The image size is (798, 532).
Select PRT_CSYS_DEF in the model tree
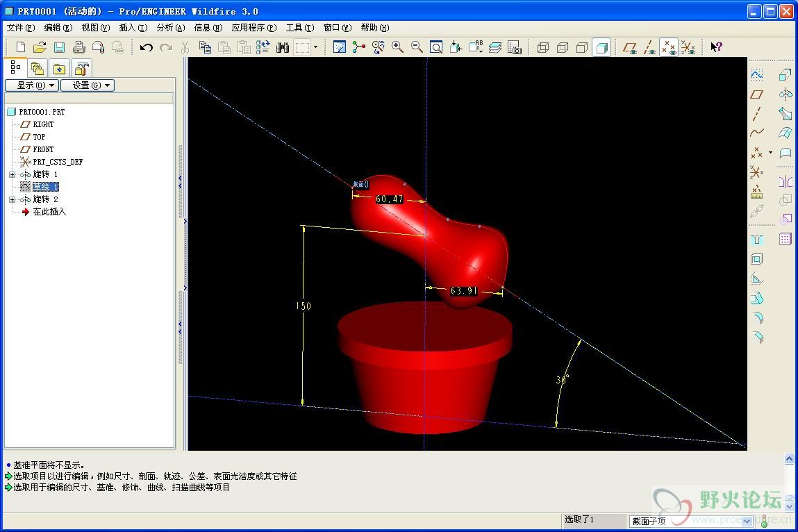58,162
